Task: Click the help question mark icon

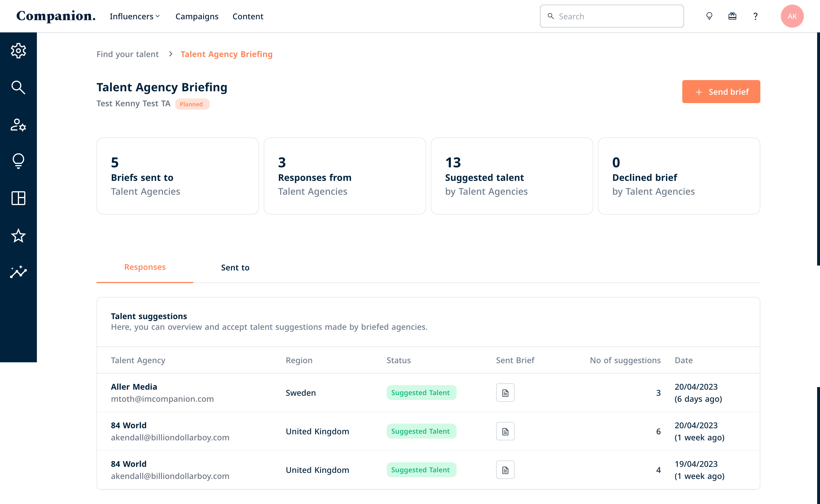Action: click(755, 16)
